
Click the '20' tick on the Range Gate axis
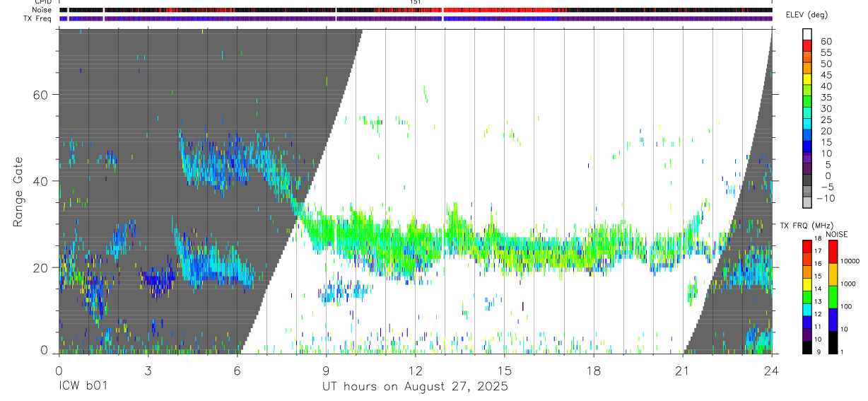(x=42, y=268)
